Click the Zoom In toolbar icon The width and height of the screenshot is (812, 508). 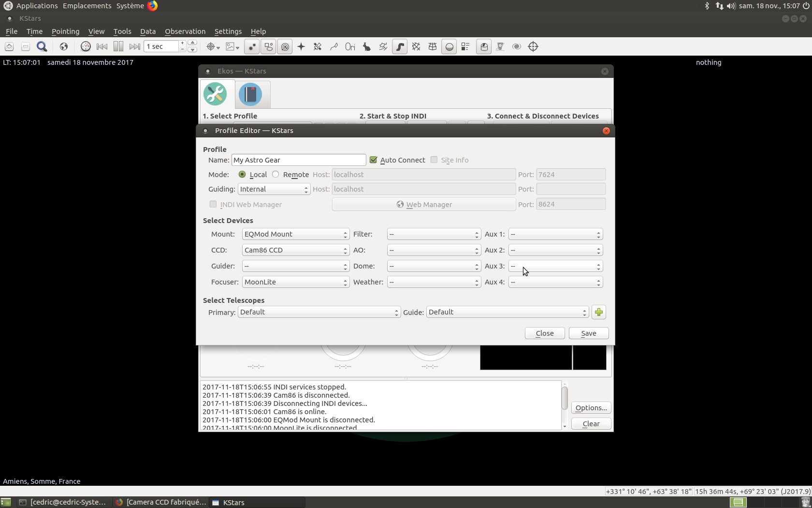[x=9, y=46]
